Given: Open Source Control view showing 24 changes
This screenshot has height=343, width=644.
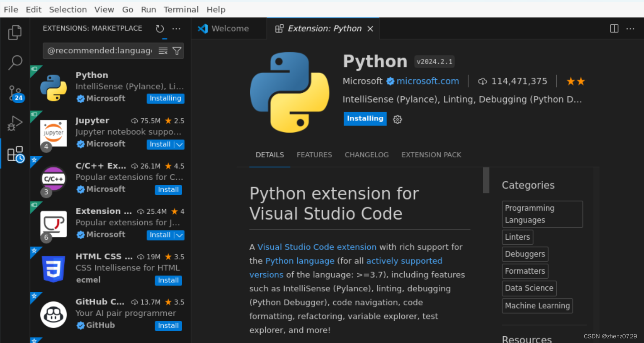Looking at the screenshot, I should pyautogui.click(x=15, y=92).
